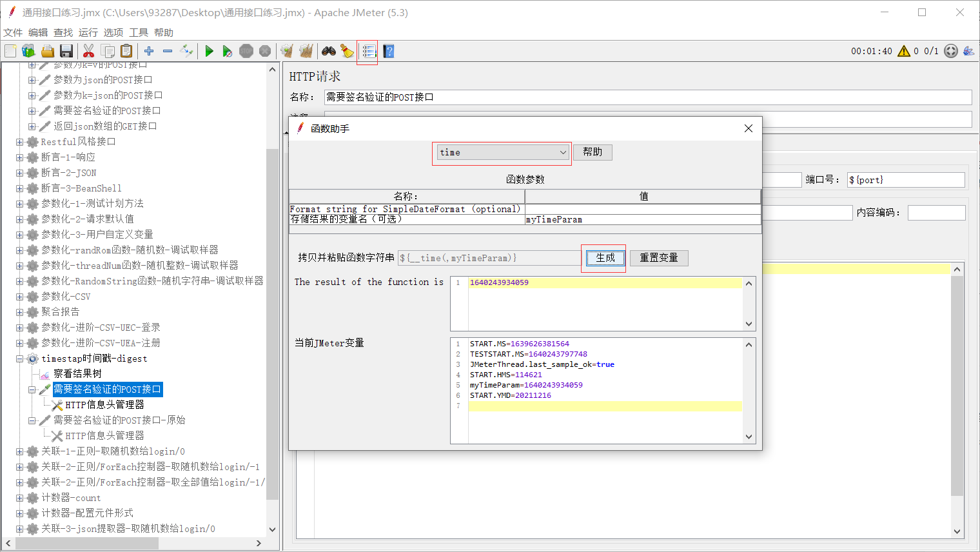Screen dimensions: 980x552
Task: Click the result value 1640243934059
Action: (499, 282)
